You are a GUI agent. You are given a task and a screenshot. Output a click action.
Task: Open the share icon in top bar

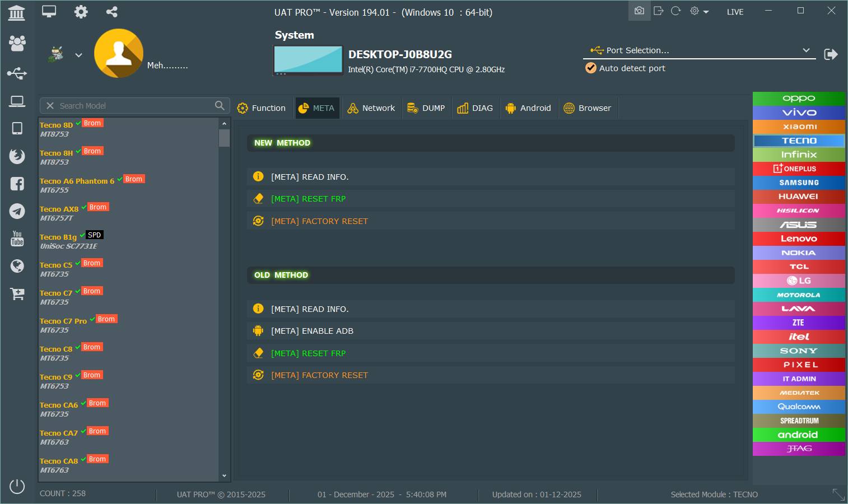[111, 12]
